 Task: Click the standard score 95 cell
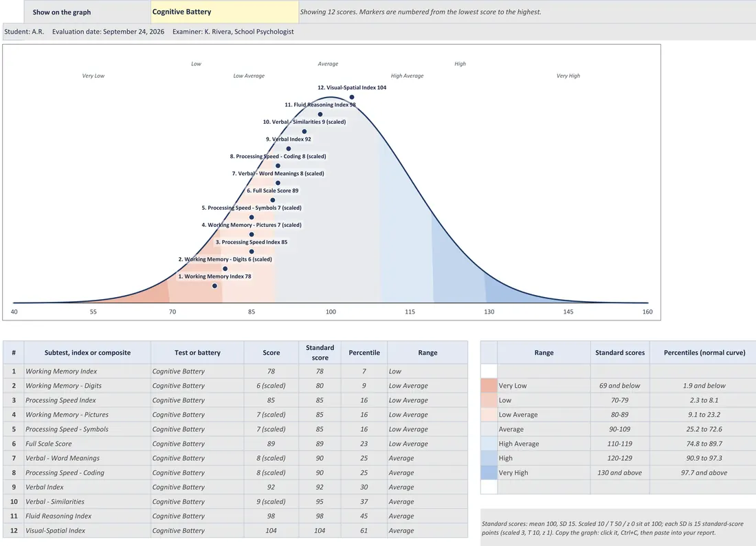click(x=320, y=501)
